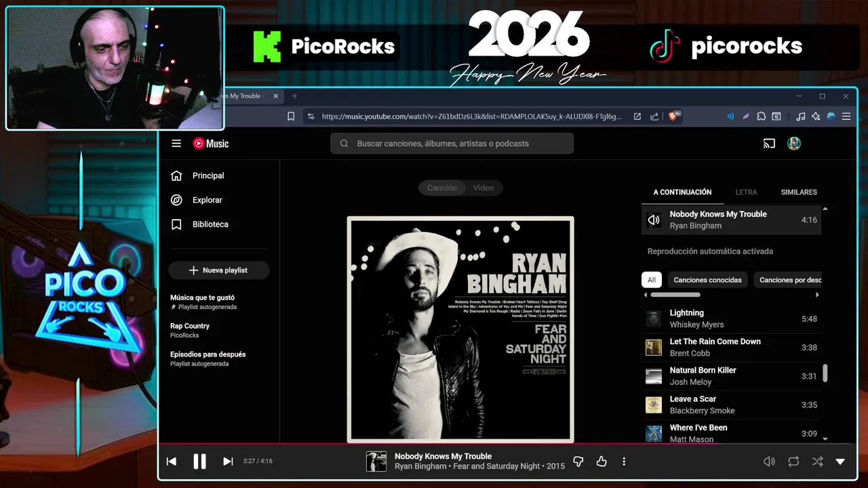This screenshot has width=868, height=488.
Task: Click the Cast to device icon
Action: (769, 144)
